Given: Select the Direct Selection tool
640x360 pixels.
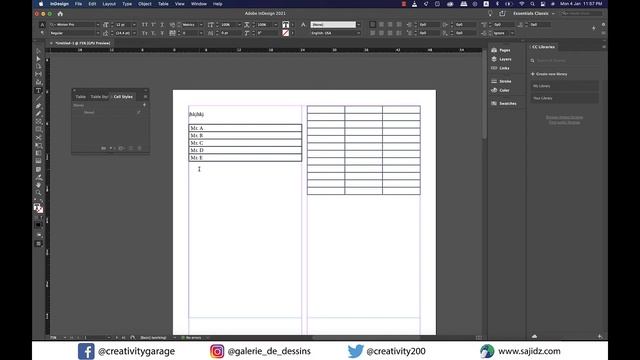Looking at the screenshot, I should coord(38,59).
